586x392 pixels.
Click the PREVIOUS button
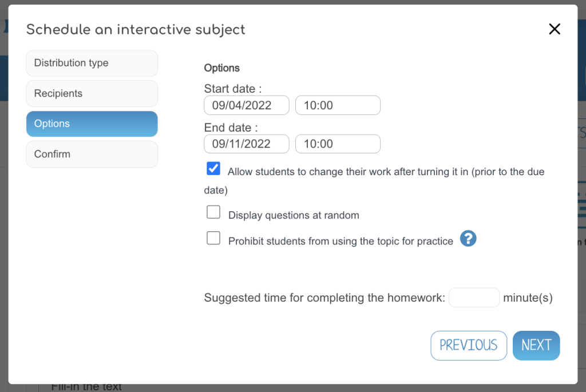coord(469,345)
